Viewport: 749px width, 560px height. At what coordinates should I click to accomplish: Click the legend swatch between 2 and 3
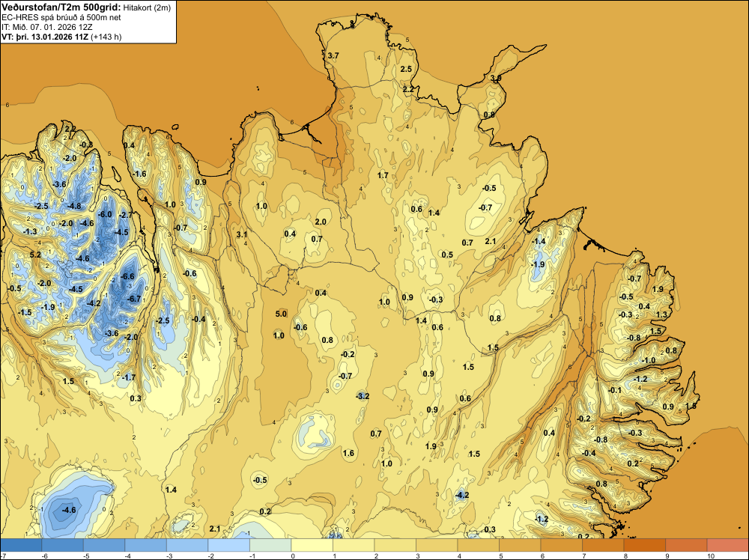395,545
